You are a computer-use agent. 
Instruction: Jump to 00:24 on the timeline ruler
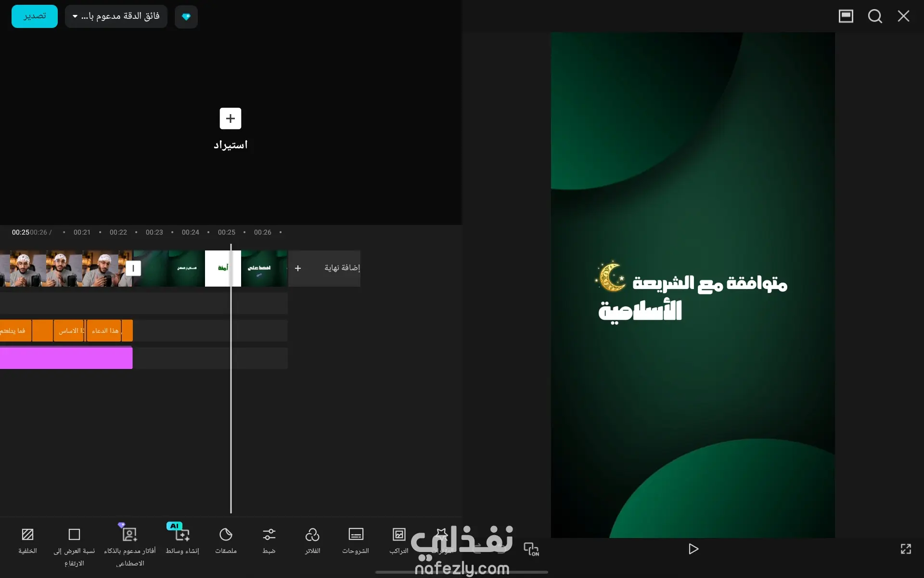(x=191, y=232)
